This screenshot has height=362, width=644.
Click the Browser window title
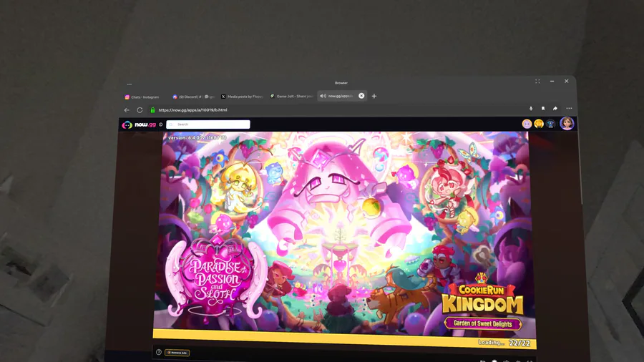point(341,83)
